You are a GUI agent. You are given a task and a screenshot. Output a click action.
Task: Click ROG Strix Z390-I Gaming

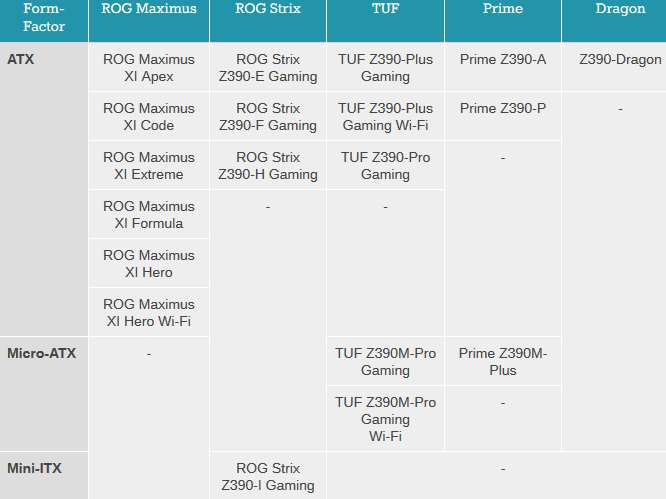click(268, 476)
